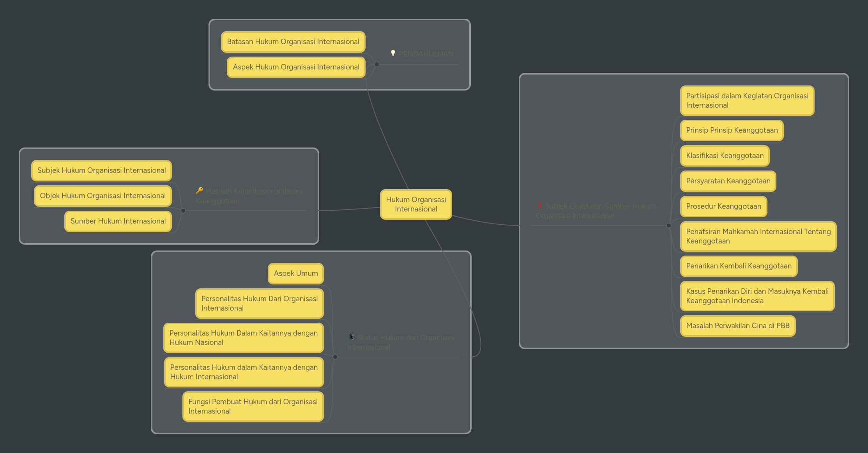Viewport: 868px width, 453px height.
Task: Click the phone marker icon near Status Hukum
Action: 351,337
